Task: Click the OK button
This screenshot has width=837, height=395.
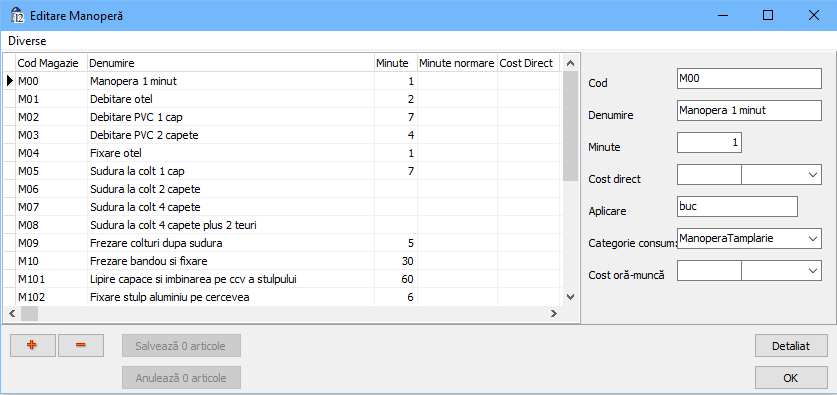Action: click(x=791, y=378)
